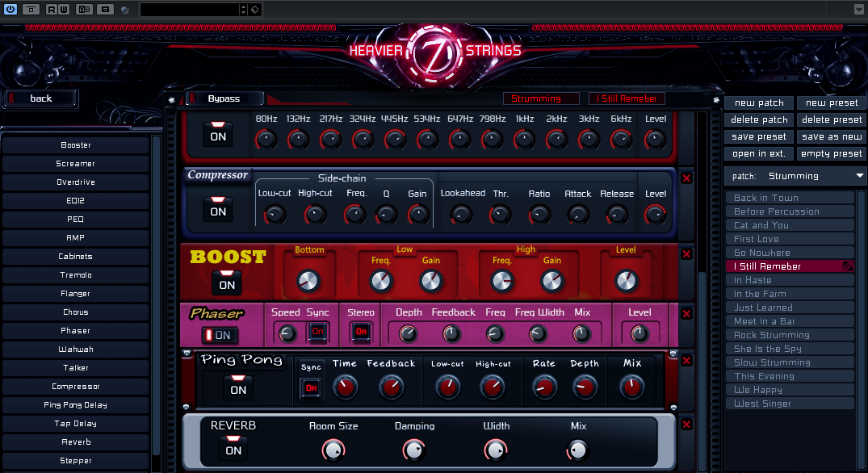Click the small icon left of Bypass
This screenshot has height=473, width=868.
point(172,99)
